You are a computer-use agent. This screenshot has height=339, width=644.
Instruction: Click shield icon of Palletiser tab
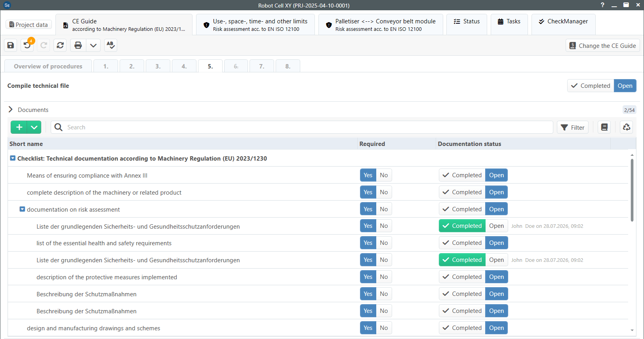coord(329,25)
